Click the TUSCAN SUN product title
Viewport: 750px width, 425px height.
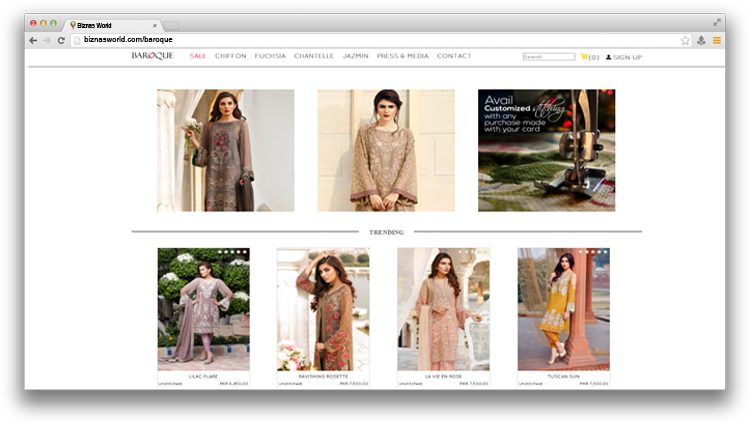point(563,376)
